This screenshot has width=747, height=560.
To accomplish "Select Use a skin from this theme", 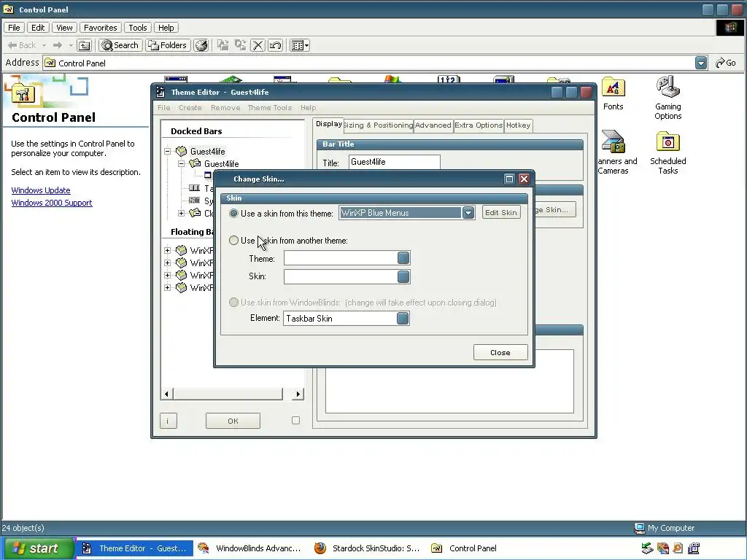I will coord(233,214).
